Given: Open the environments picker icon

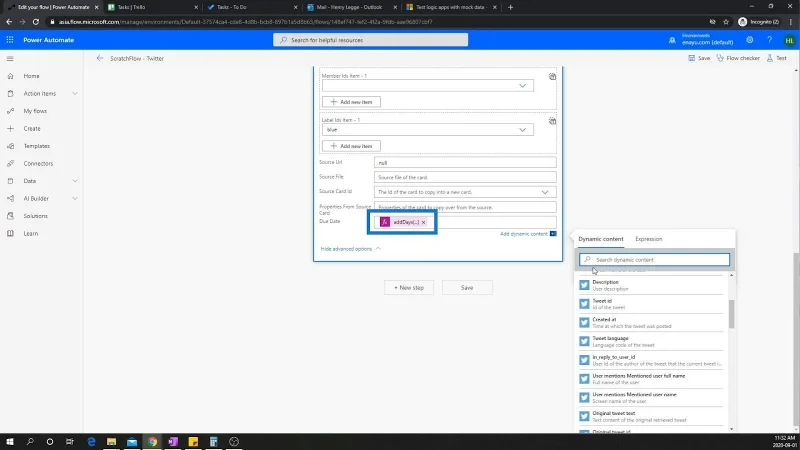Looking at the screenshot, I should click(x=672, y=40).
